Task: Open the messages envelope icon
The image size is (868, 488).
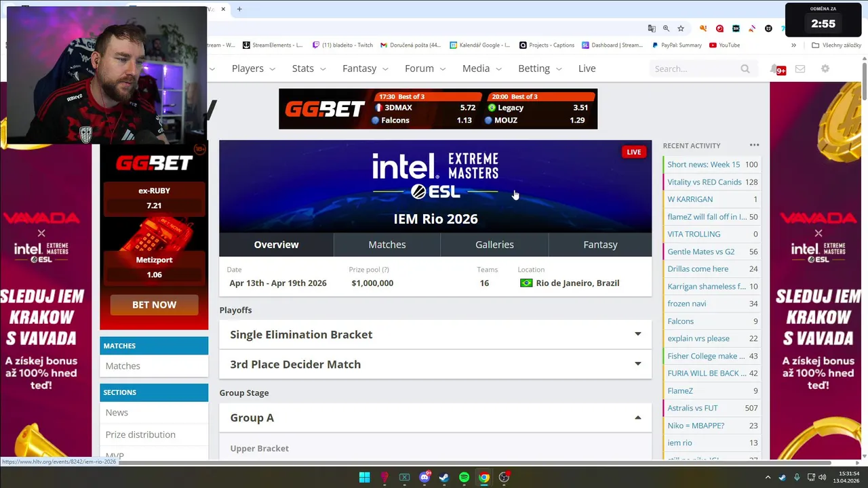Action: [x=800, y=68]
